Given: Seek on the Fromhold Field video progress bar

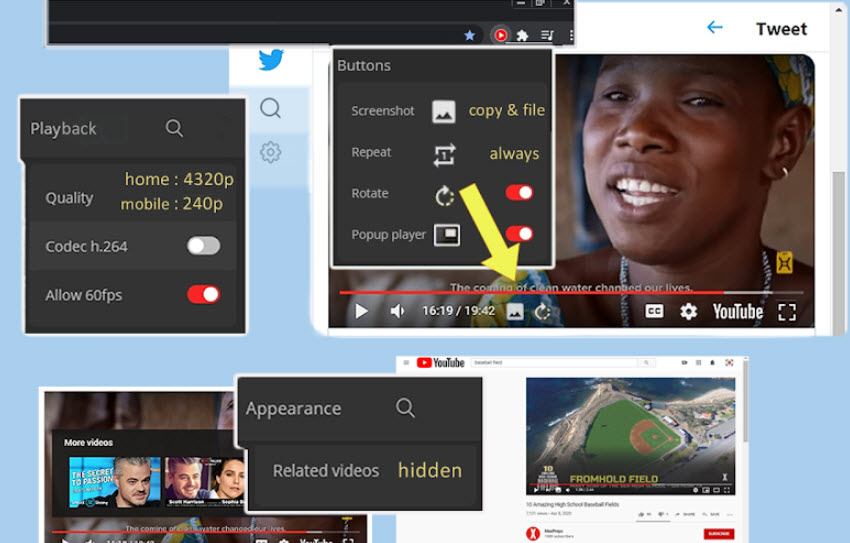Looking at the screenshot, I should tap(630, 484).
